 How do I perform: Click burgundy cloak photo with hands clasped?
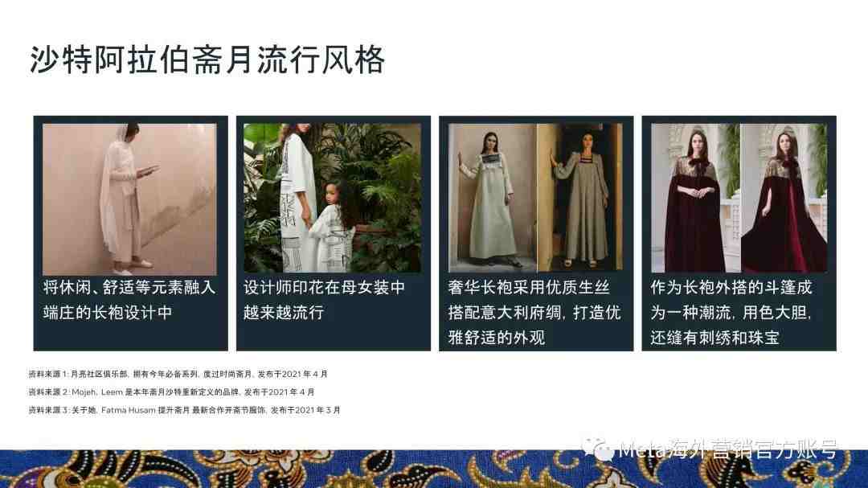(695, 198)
